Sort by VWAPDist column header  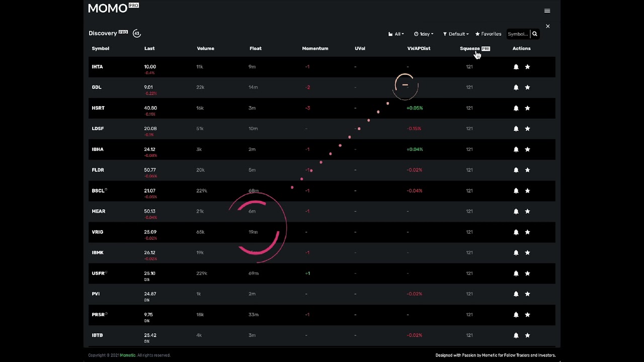[x=419, y=49]
